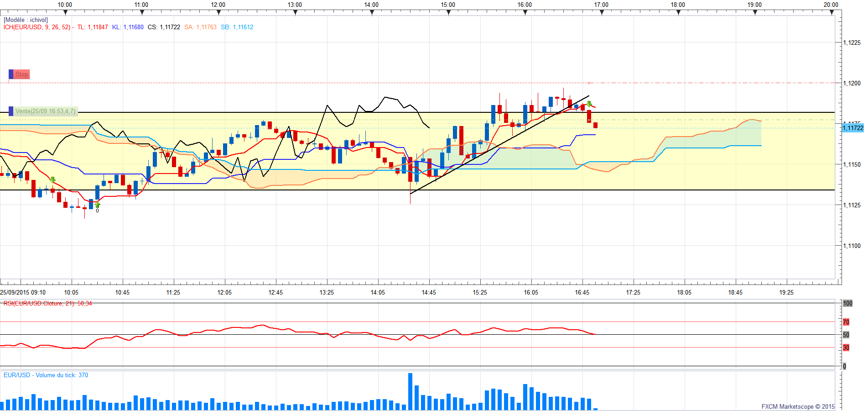Screen dimensions: 868x411
Task: Select the highlighted 1,11722 current price tag
Action: pyautogui.click(x=852, y=128)
